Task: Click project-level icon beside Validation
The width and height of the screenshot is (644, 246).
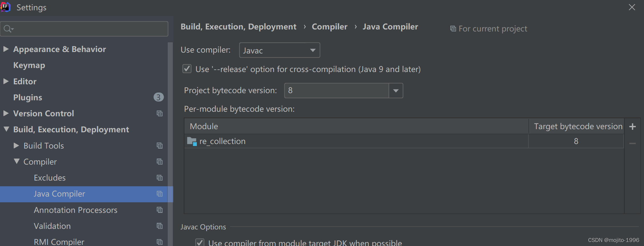Action: (160, 226)
